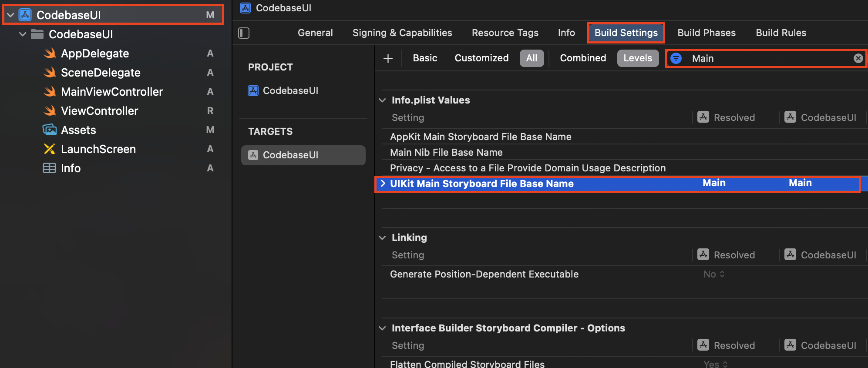Open LaunchScreen storyboard icon
This screenshot has width=868, height=368.
point(50,149)
